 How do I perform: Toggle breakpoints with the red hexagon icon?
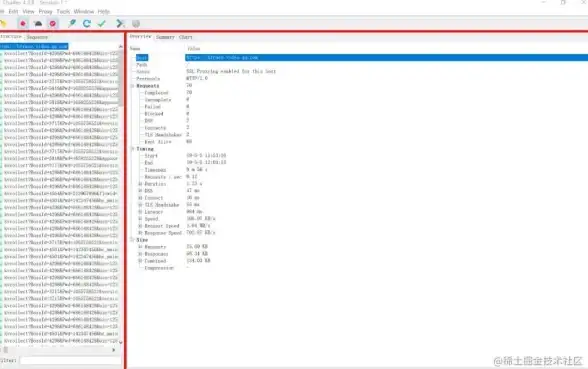click(53, 24)
